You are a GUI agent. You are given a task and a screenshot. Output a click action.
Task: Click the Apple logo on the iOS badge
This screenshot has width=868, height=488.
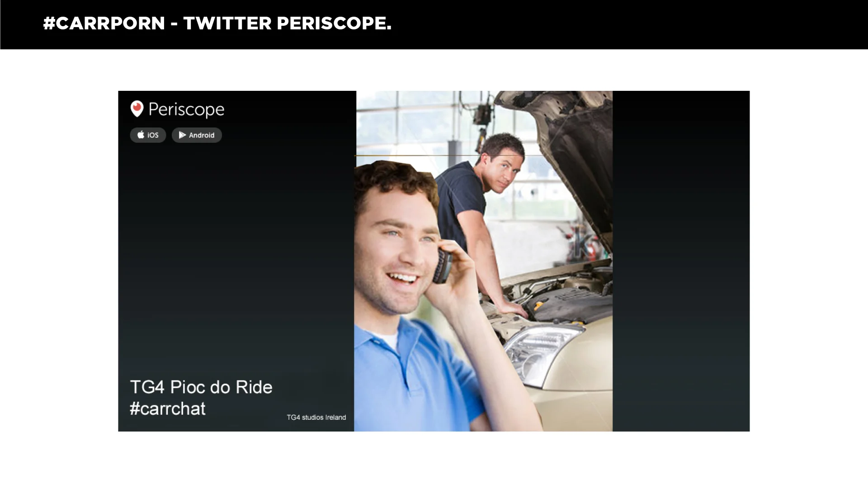tap(141, 135)
